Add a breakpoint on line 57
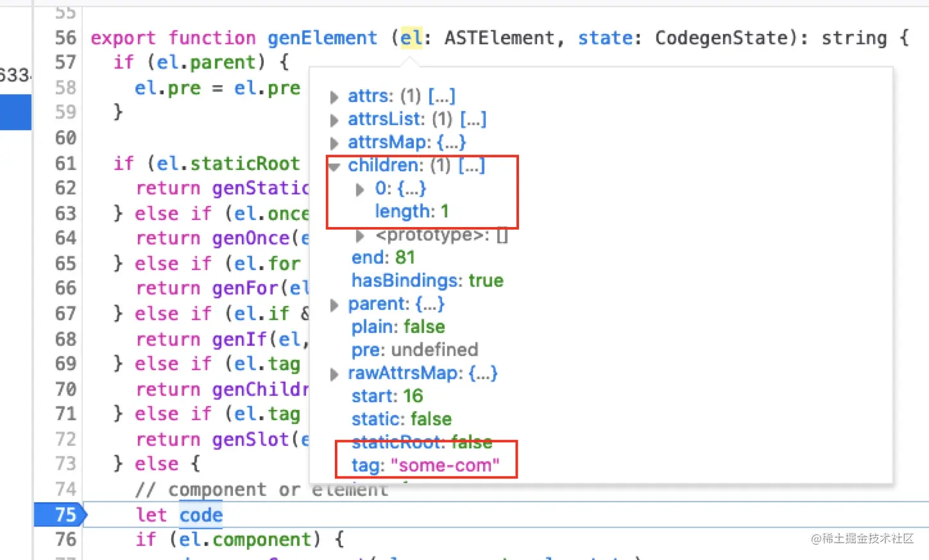This screenshot has height=560, width=929. 65,62
